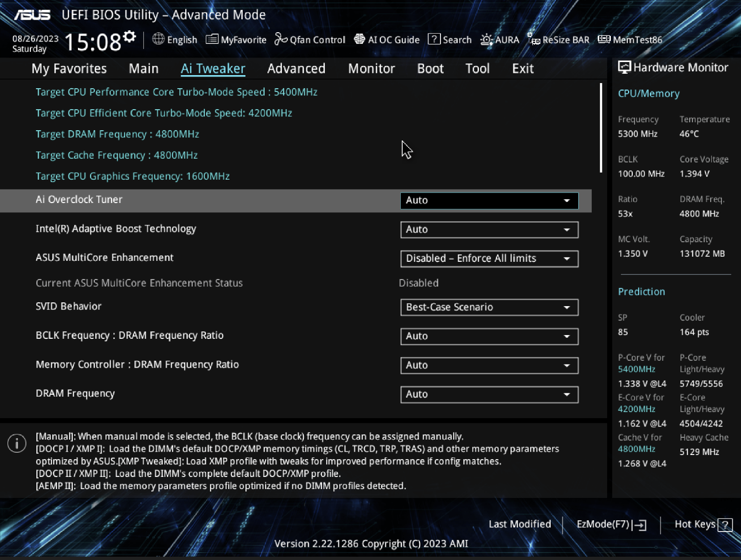Click the EzMode arrow icon
The image size is (741, 560).
pos(640,525)
